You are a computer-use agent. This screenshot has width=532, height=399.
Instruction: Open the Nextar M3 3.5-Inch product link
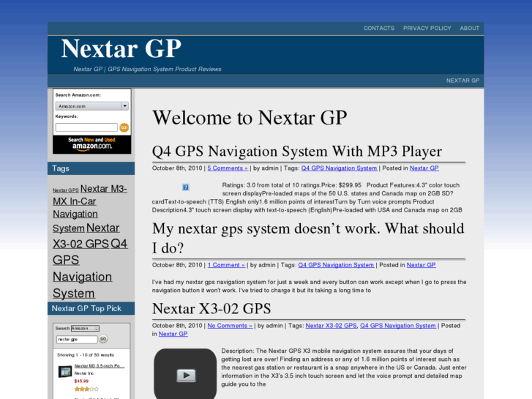(100, 366)
